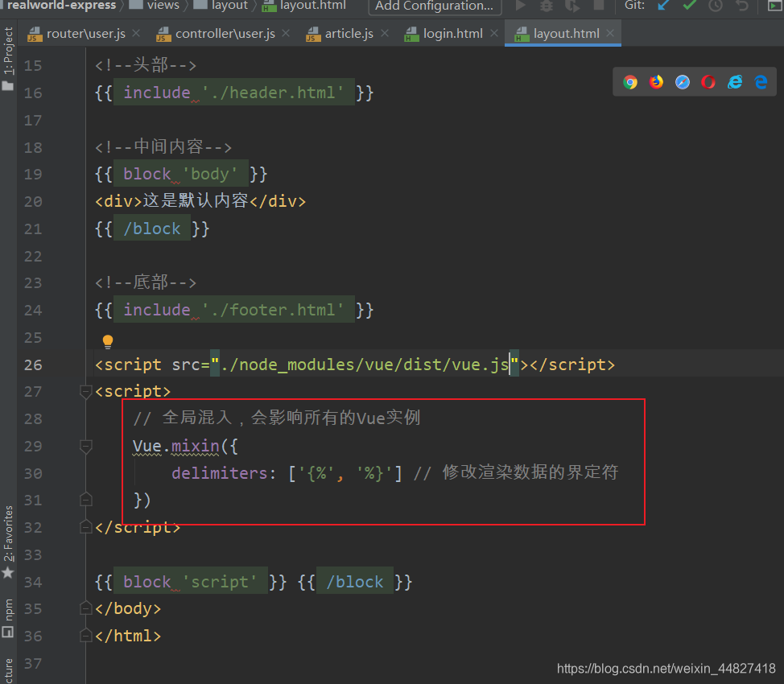
Task: Click the Git commit checkmark
Action: (x=690, y=6)
